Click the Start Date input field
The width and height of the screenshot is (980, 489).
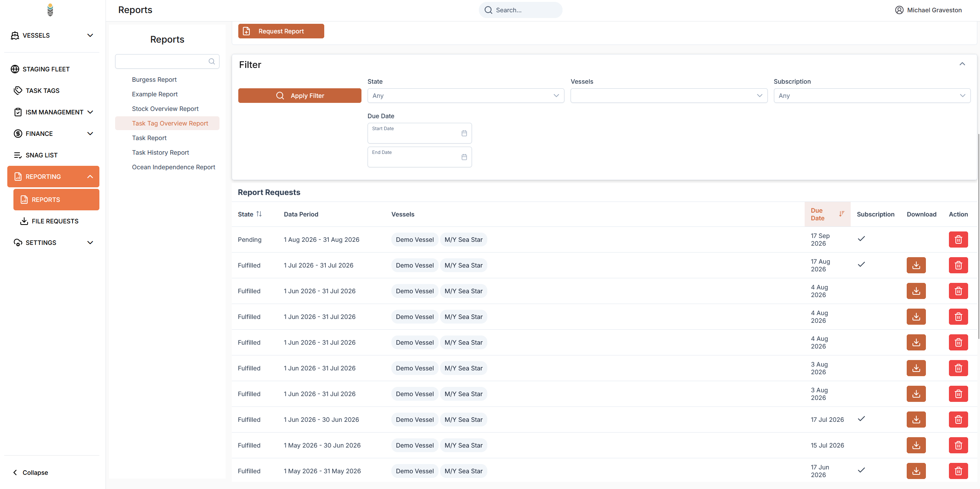point(420,133)
